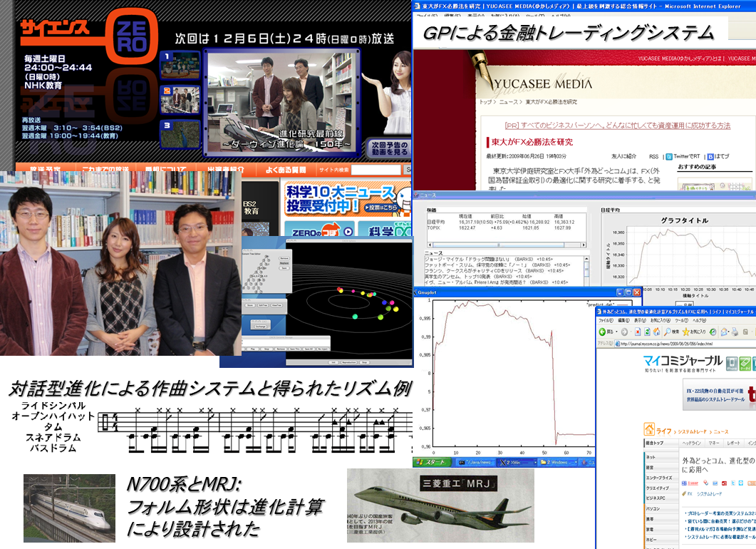The height and width of the screenshot is (549, 756).
Task: Open the ヘルプ menu in Internet Explorer
Action: point(700,320)
